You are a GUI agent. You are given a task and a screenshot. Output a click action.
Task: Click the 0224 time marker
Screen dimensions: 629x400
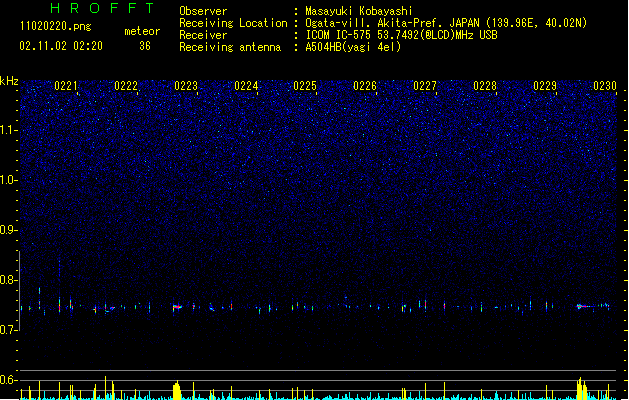pos(246,86)
